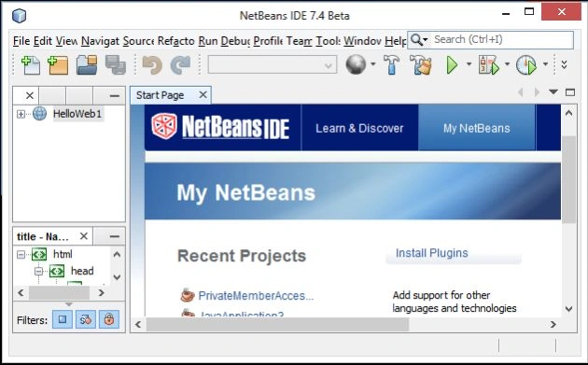Open the Source menu

click(x=138, y=41)
